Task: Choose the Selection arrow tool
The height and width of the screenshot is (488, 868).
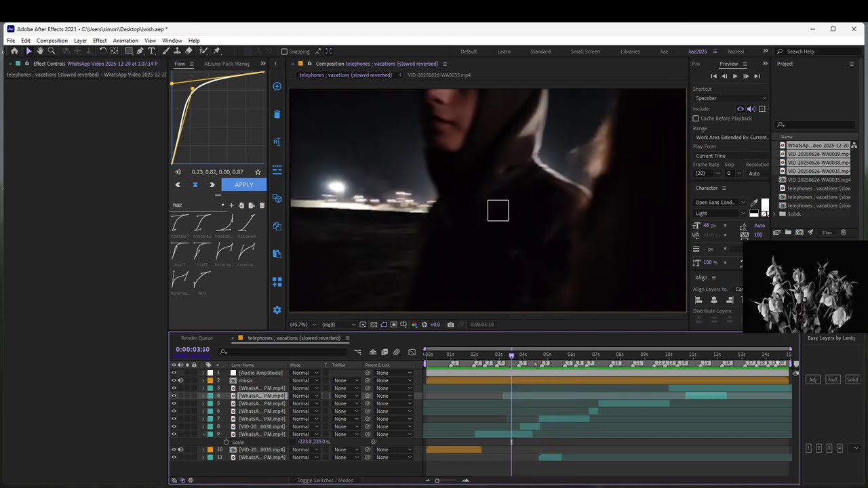Action: click(x=28, y=51)
